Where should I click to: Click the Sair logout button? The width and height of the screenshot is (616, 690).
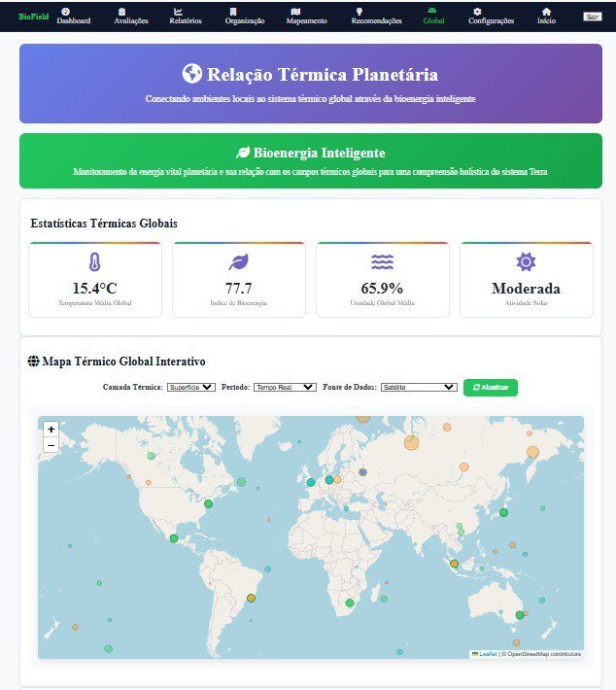pos(592,17)
